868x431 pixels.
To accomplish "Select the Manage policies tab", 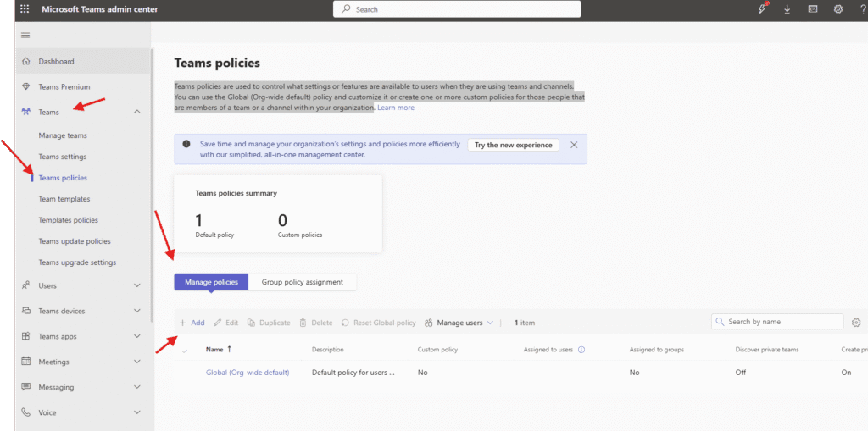I will click(x=211, y=282).
